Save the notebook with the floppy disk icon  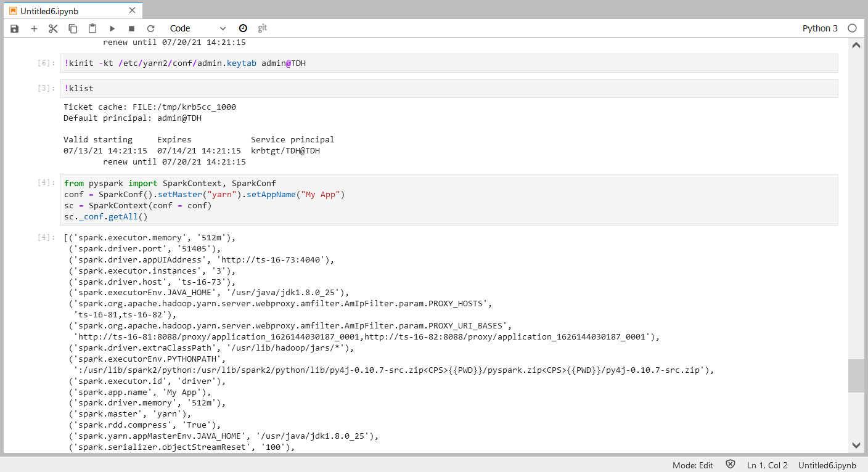click(15, 28)
